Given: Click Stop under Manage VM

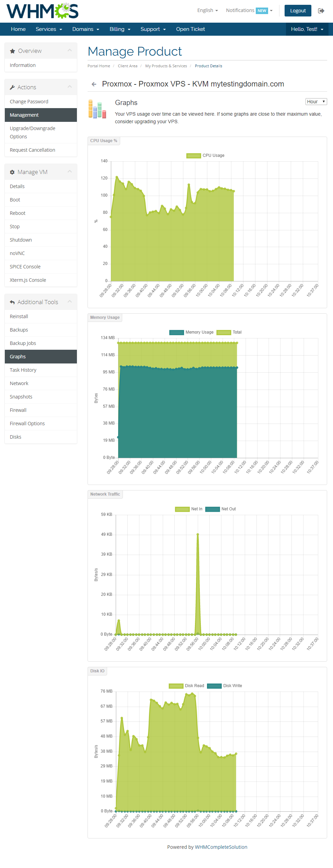Looking at the screenshot, I should tap(41, 227).
